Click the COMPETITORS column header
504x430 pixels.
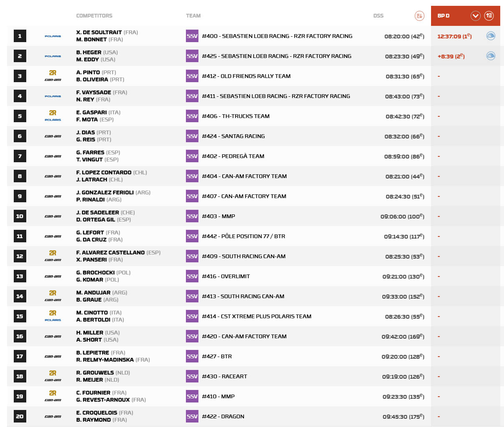[x=94, y=16]
